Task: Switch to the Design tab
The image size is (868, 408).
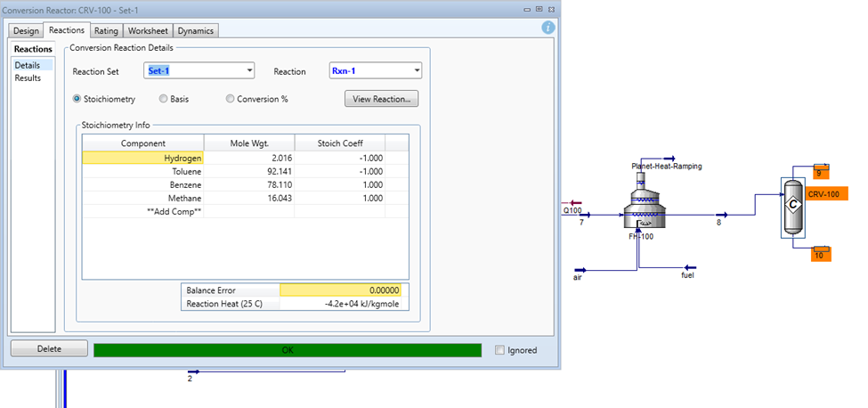Action: pyautogui.click(x=26, y=31)
